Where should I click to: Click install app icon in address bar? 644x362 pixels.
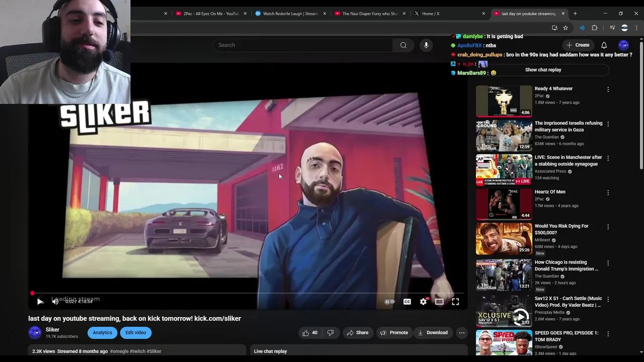(554, 28)
